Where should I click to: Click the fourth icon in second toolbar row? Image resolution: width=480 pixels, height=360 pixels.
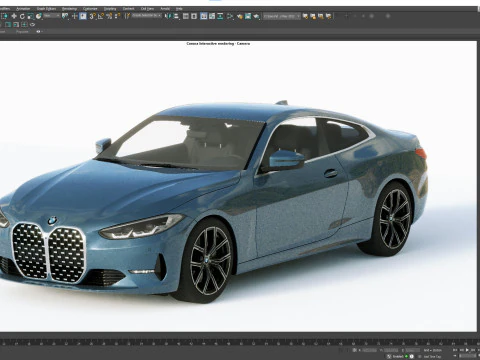32,25
